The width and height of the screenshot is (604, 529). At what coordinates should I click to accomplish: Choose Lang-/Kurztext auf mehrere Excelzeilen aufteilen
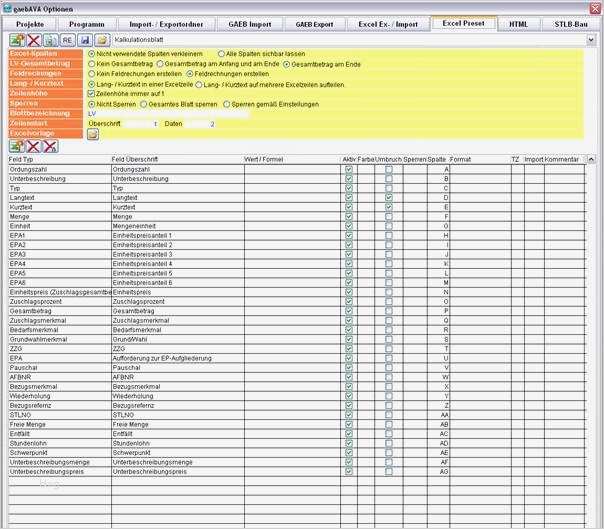[199, 85]
